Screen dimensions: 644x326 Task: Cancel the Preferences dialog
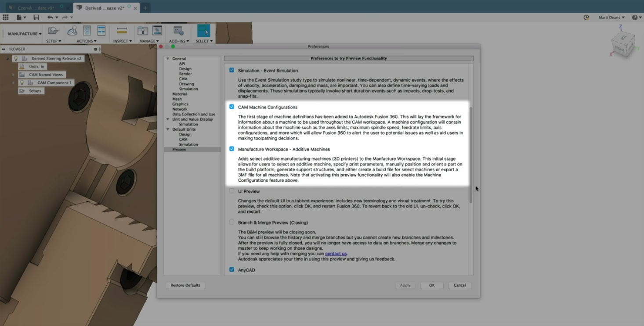point(460,285)
